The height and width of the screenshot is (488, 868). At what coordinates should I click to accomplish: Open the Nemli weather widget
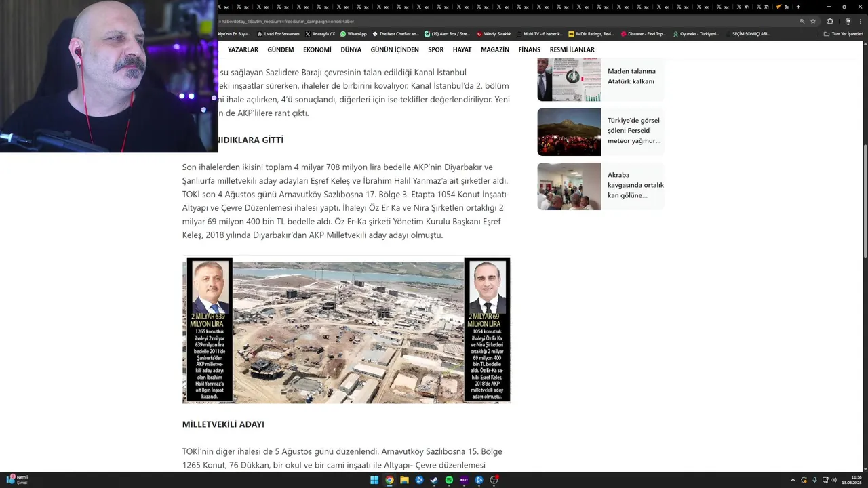(18, 480)
